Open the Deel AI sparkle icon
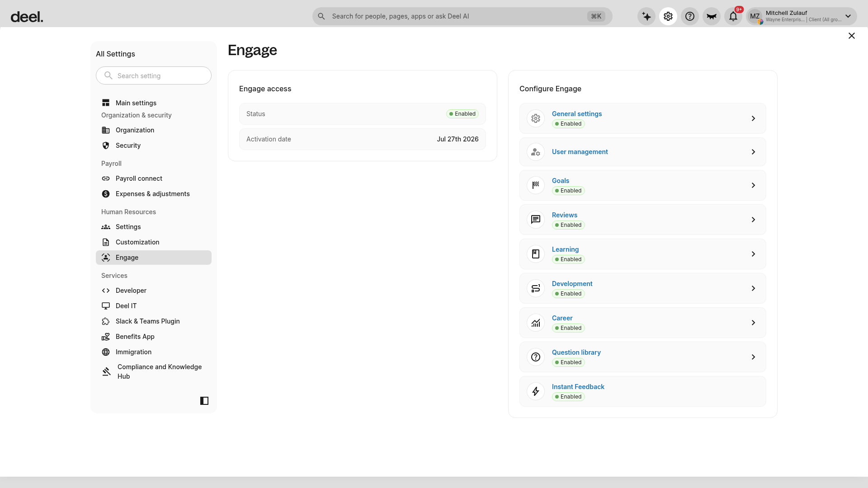Screen dimensions: 868x488 pyautogui.click(x=646, y=16)
